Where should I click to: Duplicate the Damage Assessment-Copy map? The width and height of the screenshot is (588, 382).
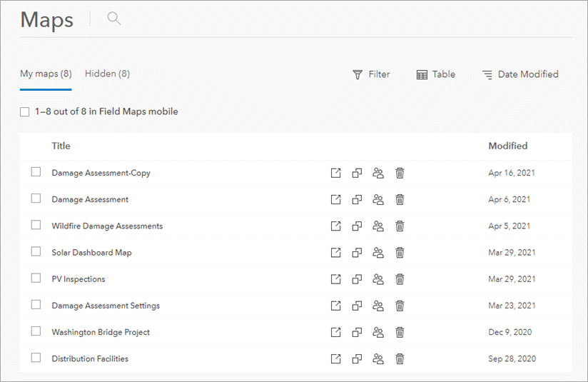pyautogui.click(x=357, y=173)
